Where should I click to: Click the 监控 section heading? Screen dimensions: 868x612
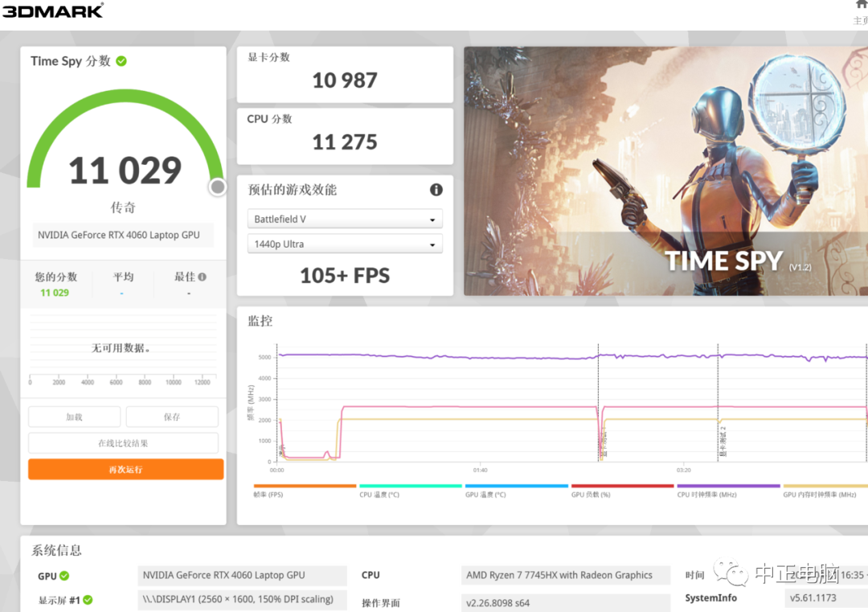[x=260, y=321]
